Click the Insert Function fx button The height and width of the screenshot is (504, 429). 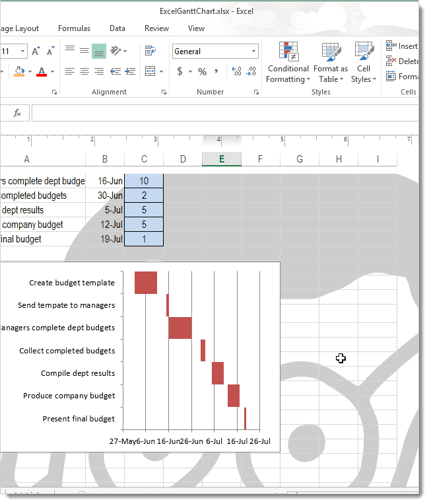coord(17,113)
